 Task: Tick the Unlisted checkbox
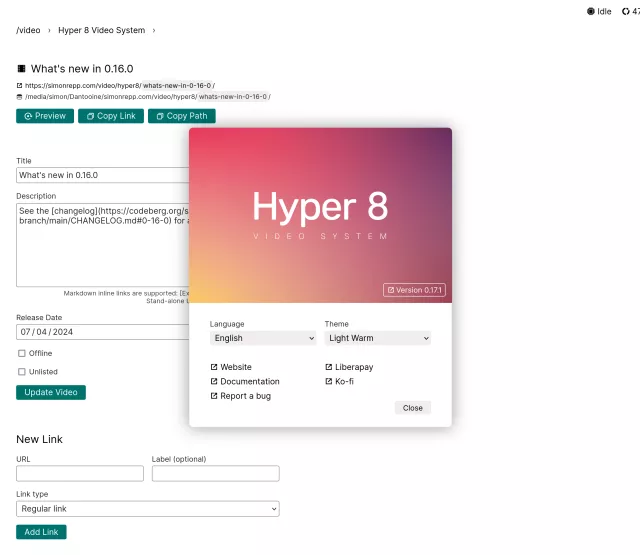22,372
